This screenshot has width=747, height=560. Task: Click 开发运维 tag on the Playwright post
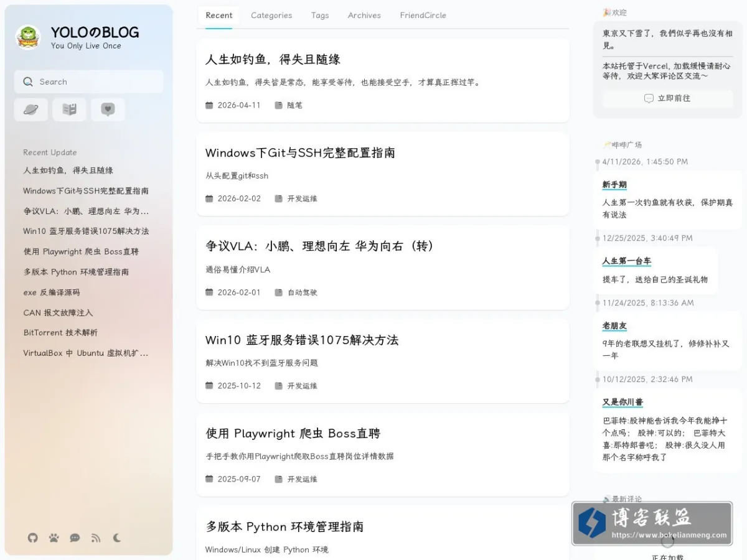click(302, 479)
